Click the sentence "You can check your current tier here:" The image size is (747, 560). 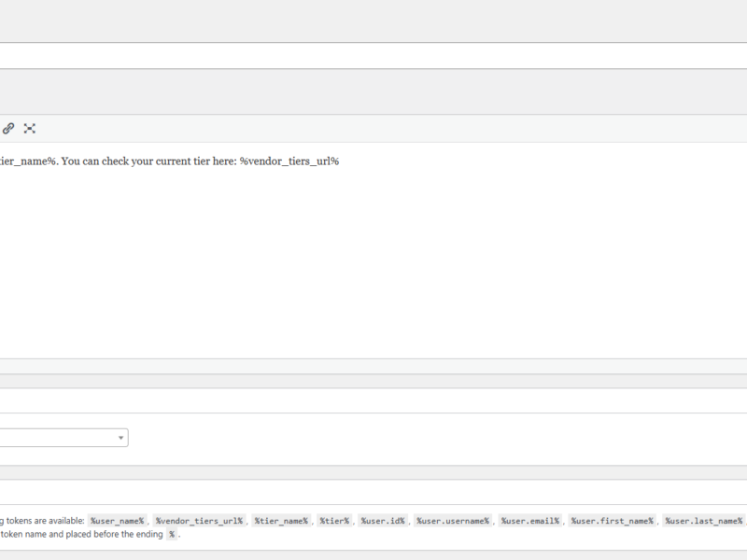point(149,161)
